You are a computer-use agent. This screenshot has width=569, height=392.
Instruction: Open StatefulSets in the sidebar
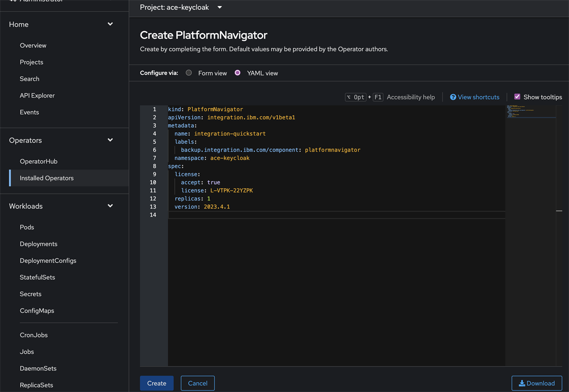(37, 277)
